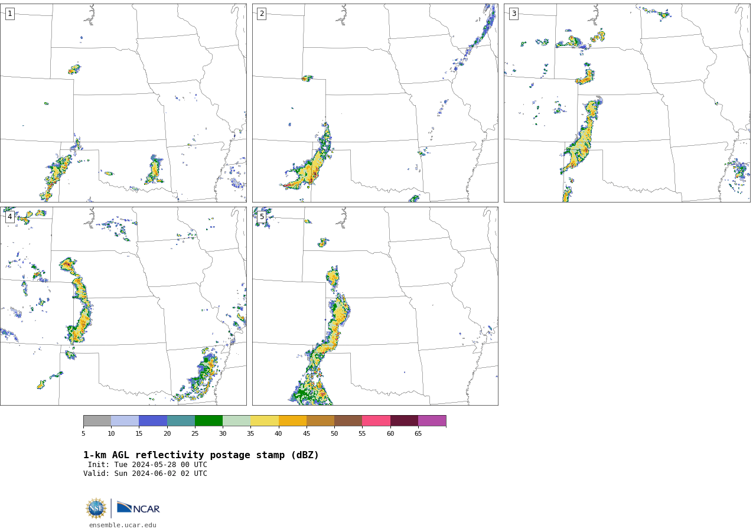The image size is (756, 532).
Task: Select the tan 45-50 dBZ swatch
Action: (x=320, y=421)
